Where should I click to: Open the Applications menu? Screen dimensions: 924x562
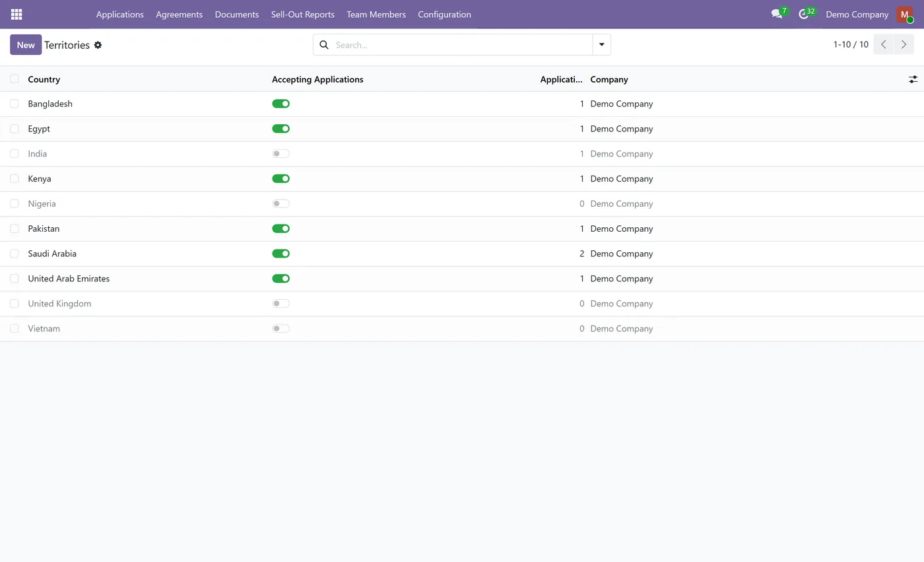pyautogui.click(x=119, y=14)
